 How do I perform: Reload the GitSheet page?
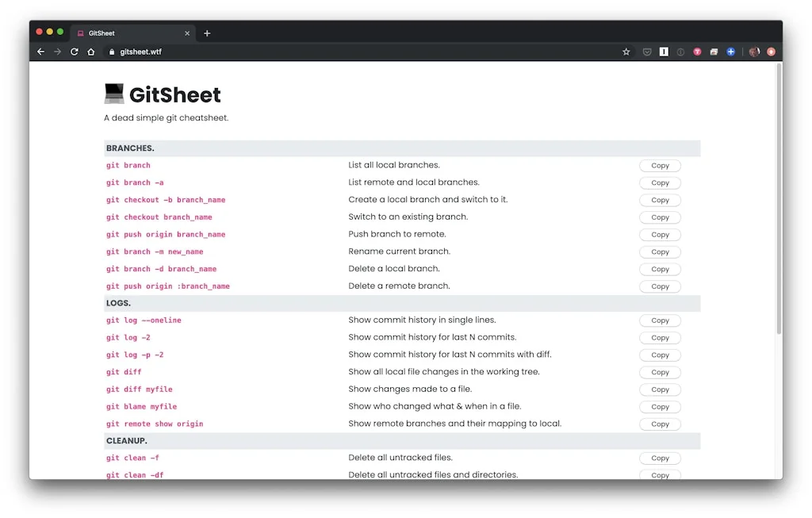(x=74, y=51)
